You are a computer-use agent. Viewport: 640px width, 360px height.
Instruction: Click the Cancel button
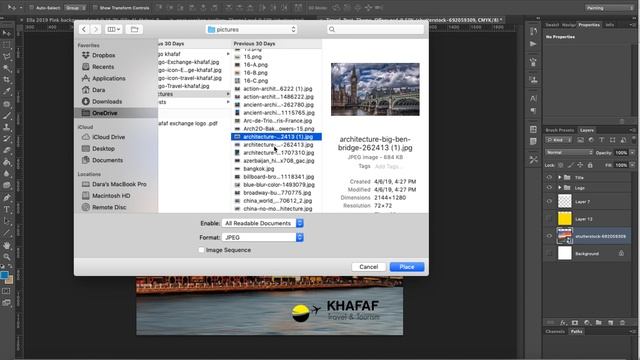[369, 267]
